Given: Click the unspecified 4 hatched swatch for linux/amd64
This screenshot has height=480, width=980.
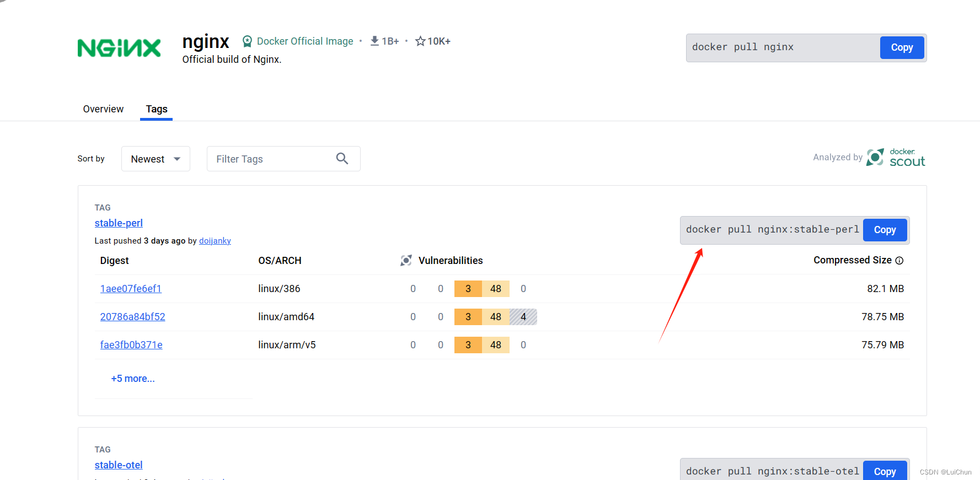Looking at the screenshot, I should tap(523, 317).
